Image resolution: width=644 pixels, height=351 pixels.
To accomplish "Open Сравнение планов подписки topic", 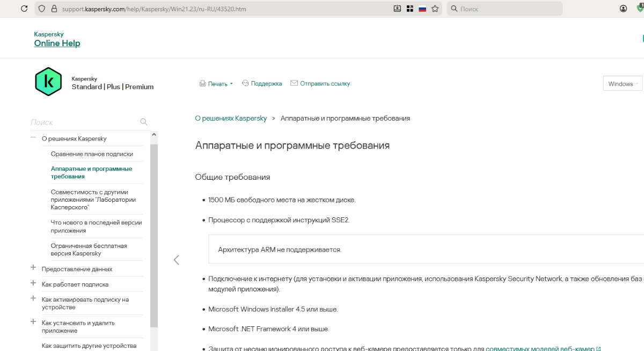I will 92,153.
